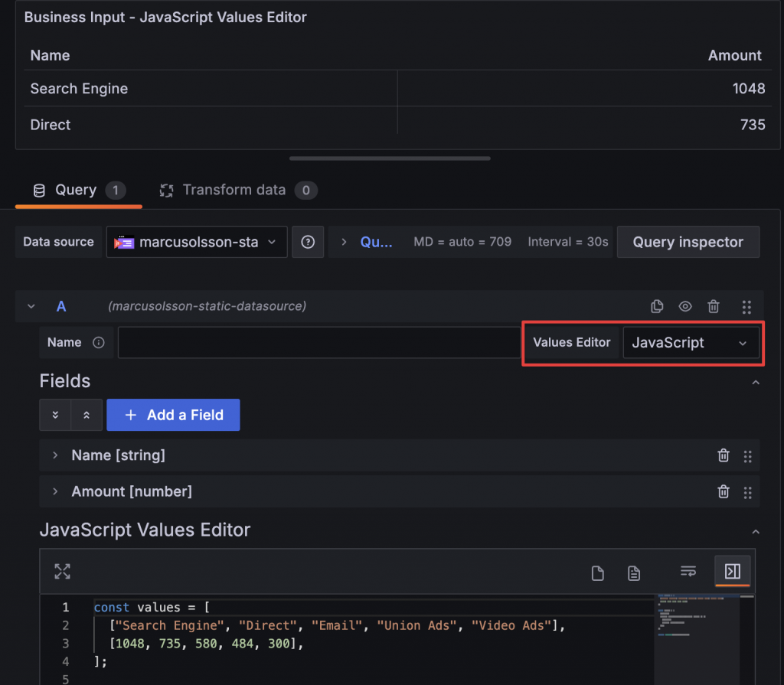Expand code editor to full screen
Screen dimensions: 784x685
pos(63,572)
